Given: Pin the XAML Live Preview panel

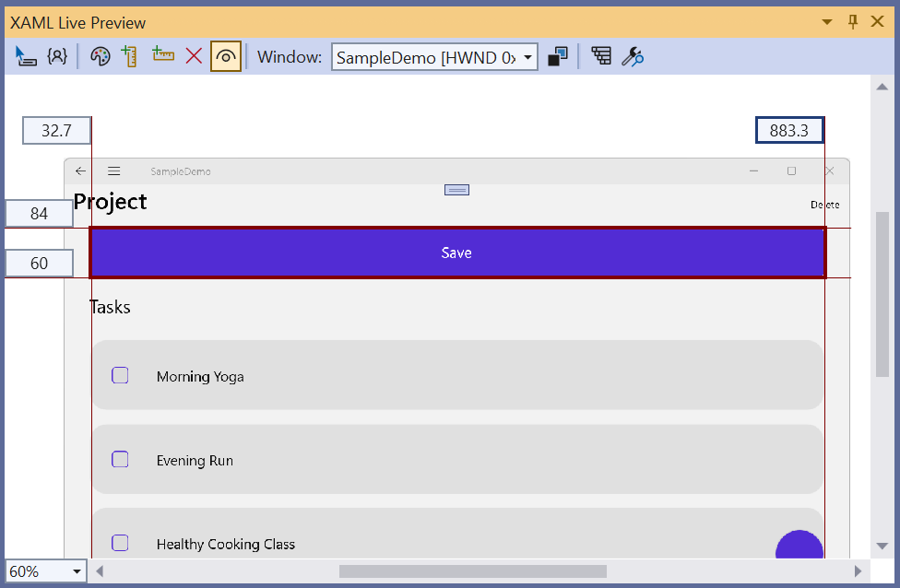Looking at the screenshot, I should point(853,22).
